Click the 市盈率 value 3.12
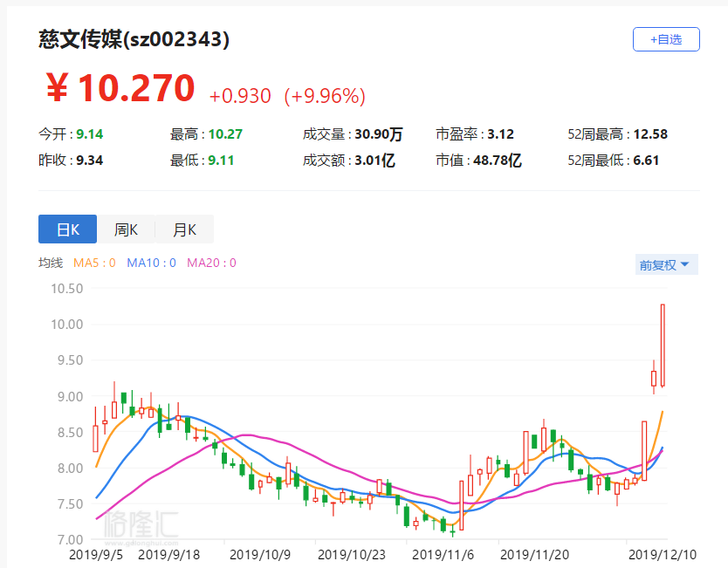728x568 pixels. point(500,134)
